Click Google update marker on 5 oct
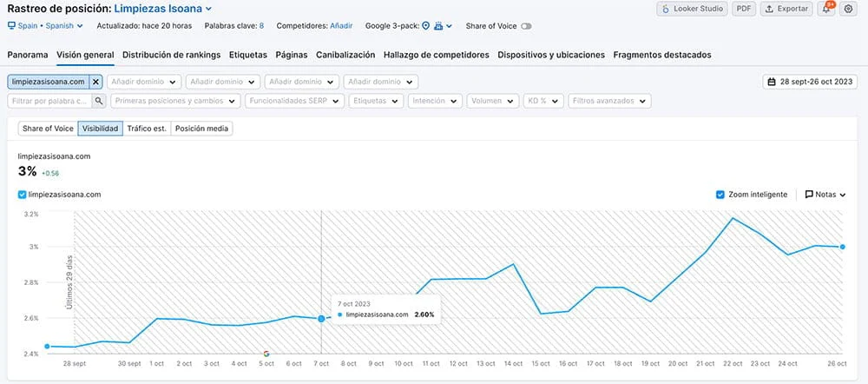This screenshot has height=384, width=868. point(266,354)
